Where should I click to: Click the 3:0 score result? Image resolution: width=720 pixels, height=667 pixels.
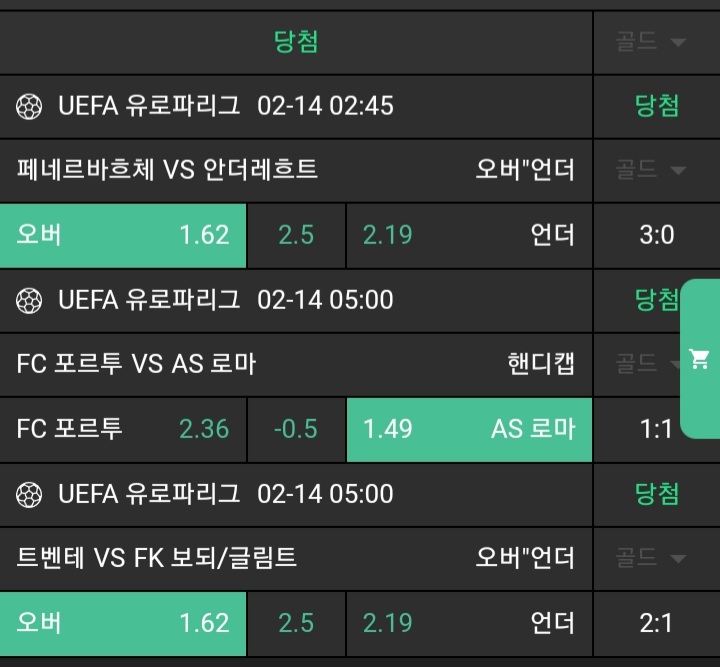656,235
